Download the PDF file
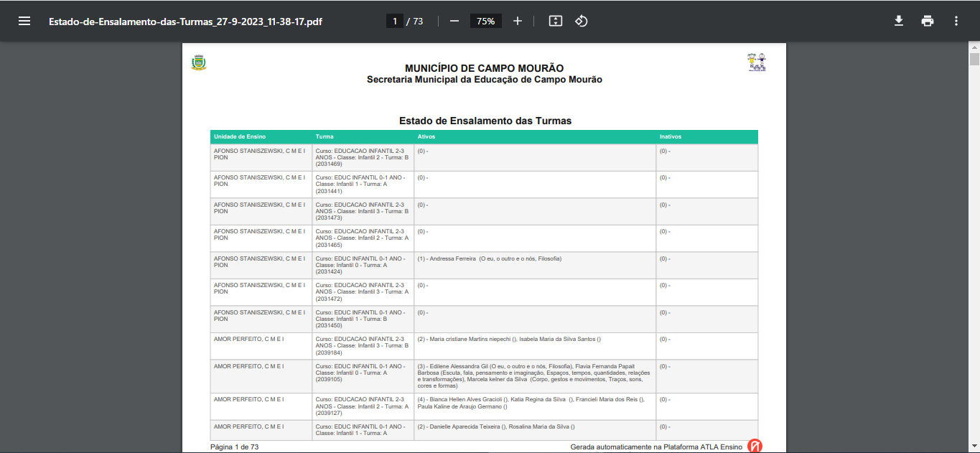Image resolution: width=980 pixels, height=453 pixels. click(x=899, y=21)
